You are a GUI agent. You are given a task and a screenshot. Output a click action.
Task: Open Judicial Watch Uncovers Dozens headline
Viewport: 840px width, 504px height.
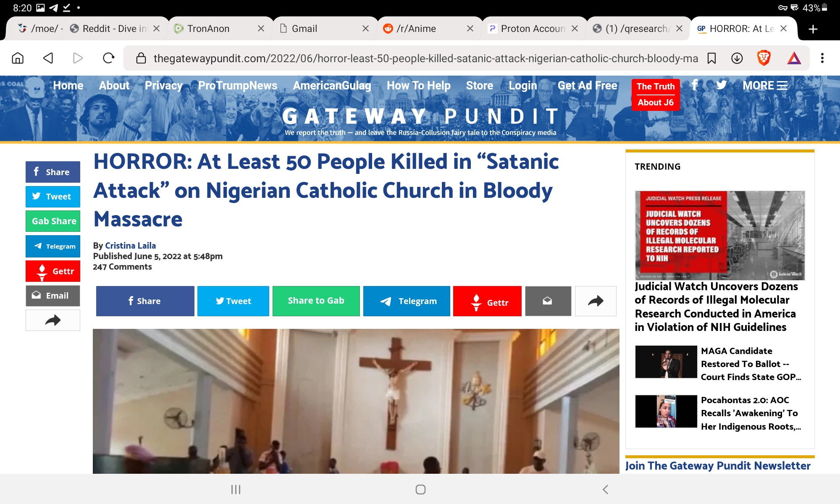(x=717, y=307)
